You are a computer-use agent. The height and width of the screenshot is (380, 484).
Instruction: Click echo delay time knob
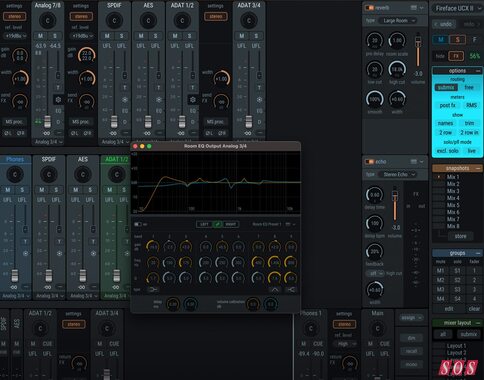pyautogui.click(x=375, y=195)
